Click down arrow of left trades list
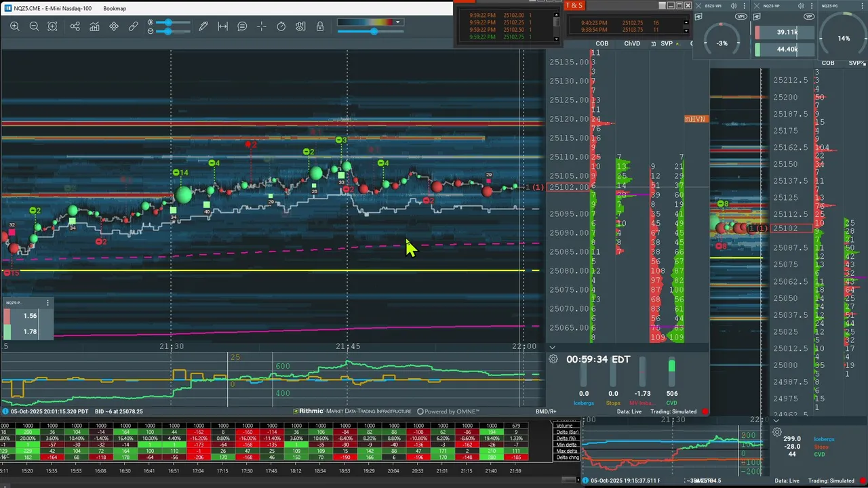868x488 pixels. (x=557, y=39)
